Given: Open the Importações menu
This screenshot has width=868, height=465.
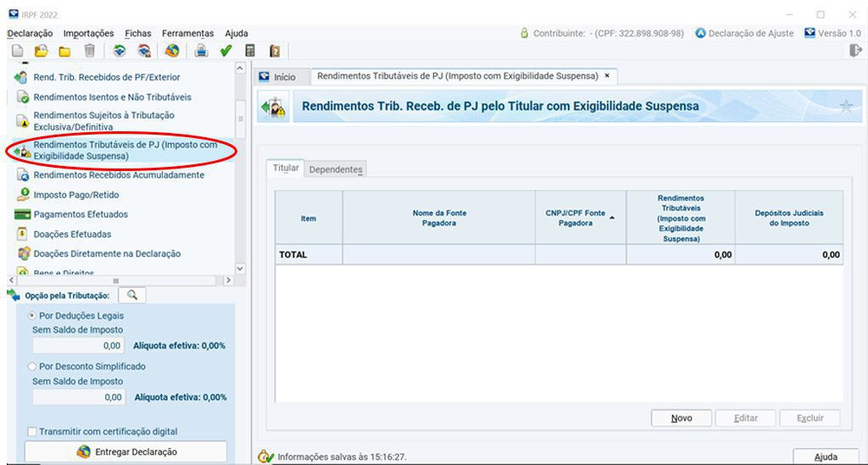Looking at the screenshot, I should coord(88,33).
